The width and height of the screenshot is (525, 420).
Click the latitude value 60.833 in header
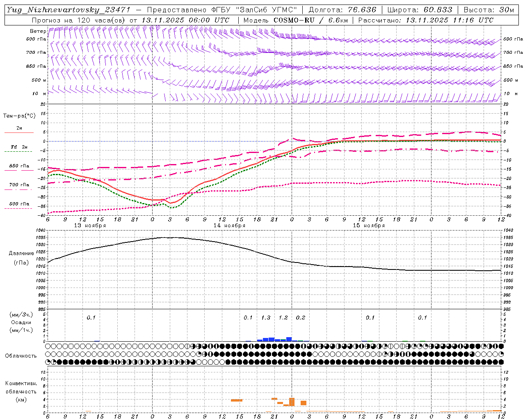pos(438,10)
